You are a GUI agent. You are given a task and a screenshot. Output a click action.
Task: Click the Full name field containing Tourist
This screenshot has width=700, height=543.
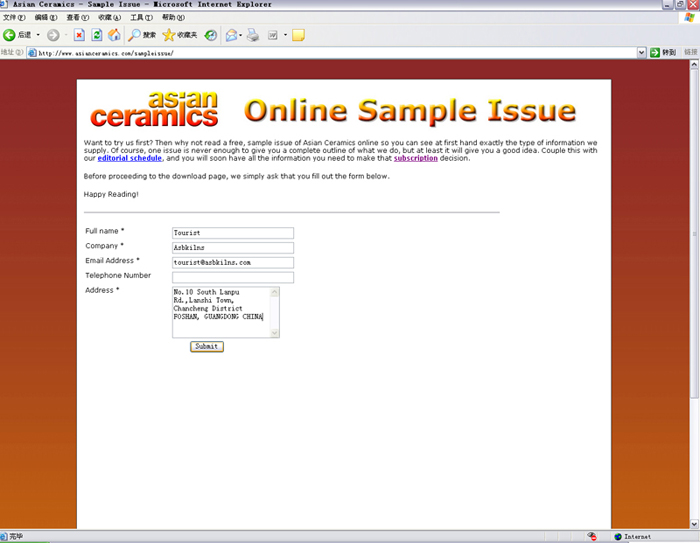tap(233, 233)
